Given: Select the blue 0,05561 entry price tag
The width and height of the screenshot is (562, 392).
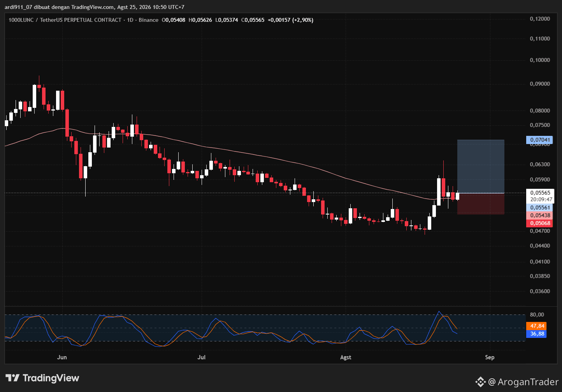Looking at the screenshot, I should 539,208.
